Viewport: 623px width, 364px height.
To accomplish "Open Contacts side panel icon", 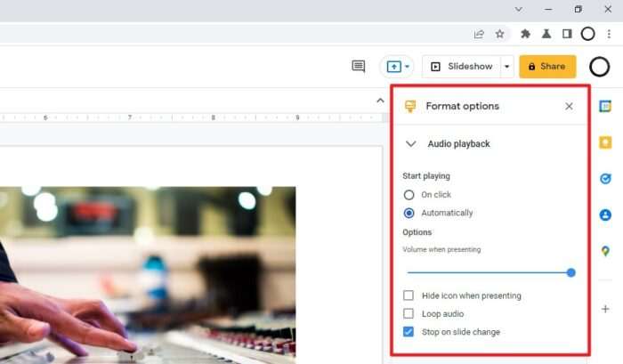I will 605,215.
